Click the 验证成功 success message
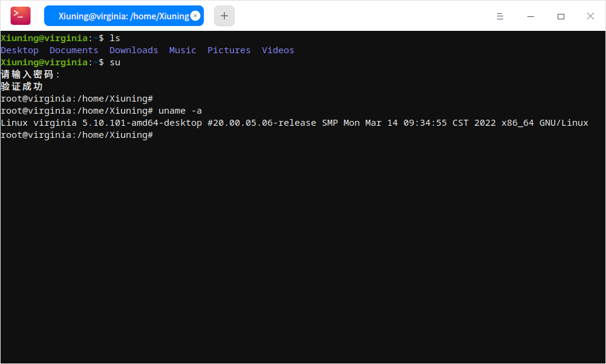The image size is (606, 364). click(x=21, y=86)
